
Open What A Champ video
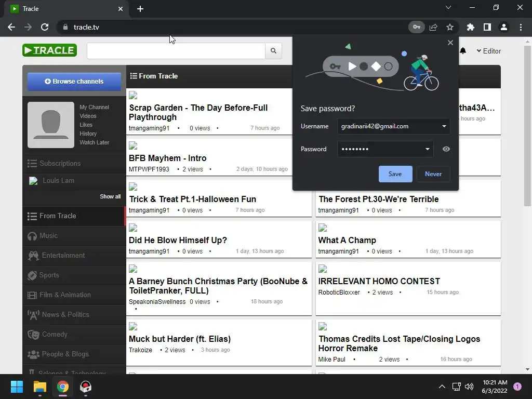coord(347,240)
